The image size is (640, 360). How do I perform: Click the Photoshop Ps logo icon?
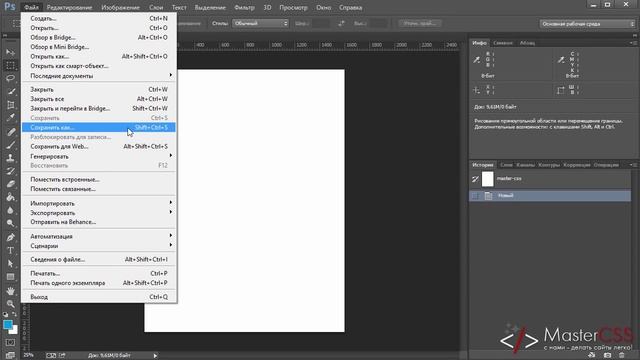click(x=9, y=7)
